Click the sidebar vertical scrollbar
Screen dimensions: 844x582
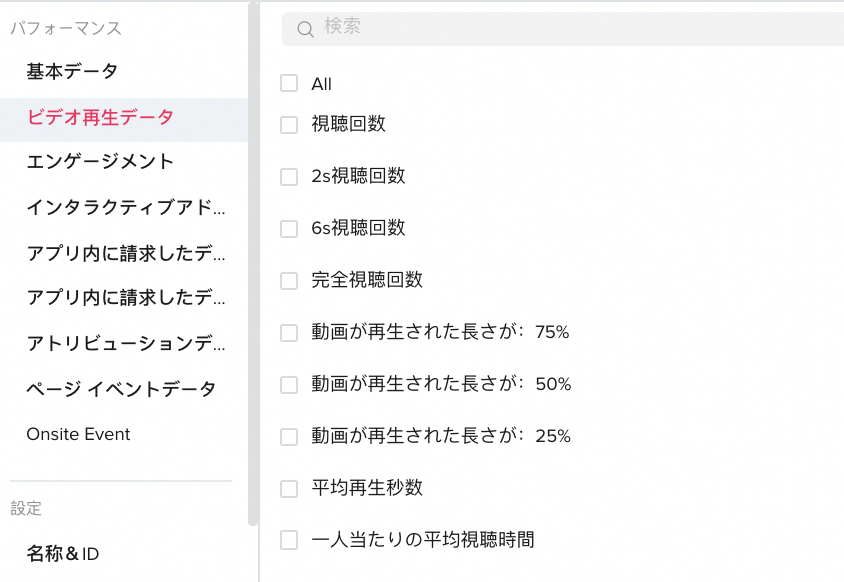(253, 260)
